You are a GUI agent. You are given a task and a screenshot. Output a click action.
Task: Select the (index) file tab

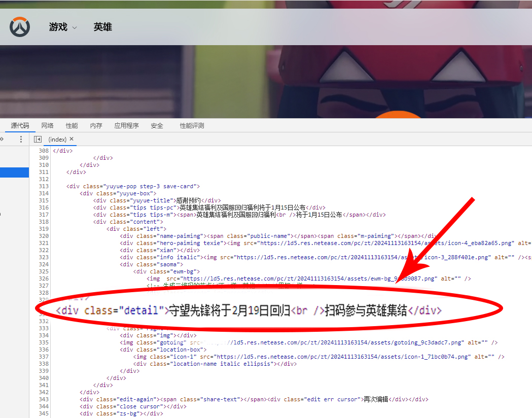coord(57,139)
